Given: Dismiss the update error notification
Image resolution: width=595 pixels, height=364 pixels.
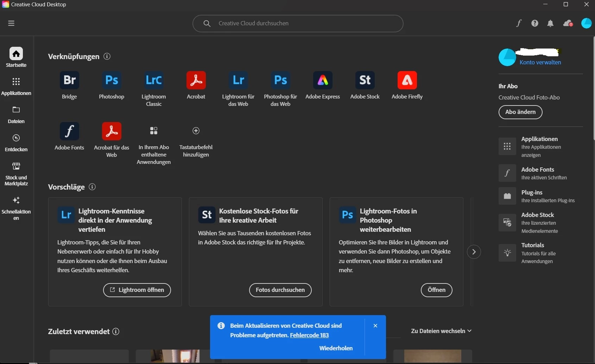Looking at the screenshot, I should coord(375,326).
